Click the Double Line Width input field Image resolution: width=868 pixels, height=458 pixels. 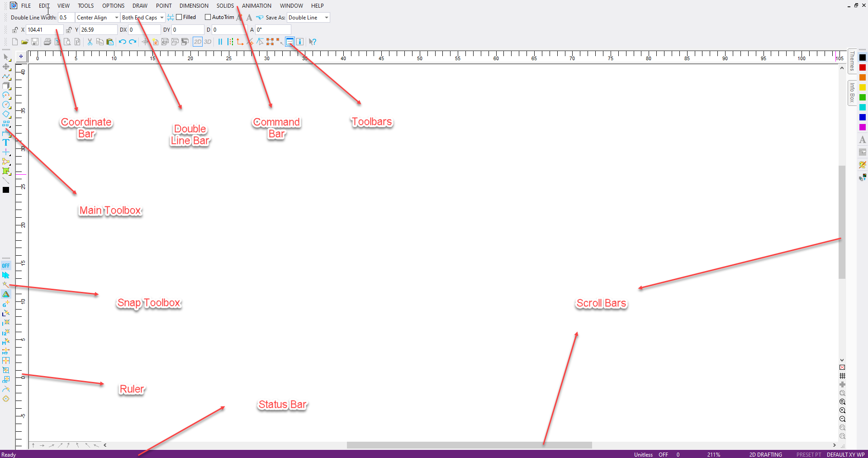[x=66, y=18]
